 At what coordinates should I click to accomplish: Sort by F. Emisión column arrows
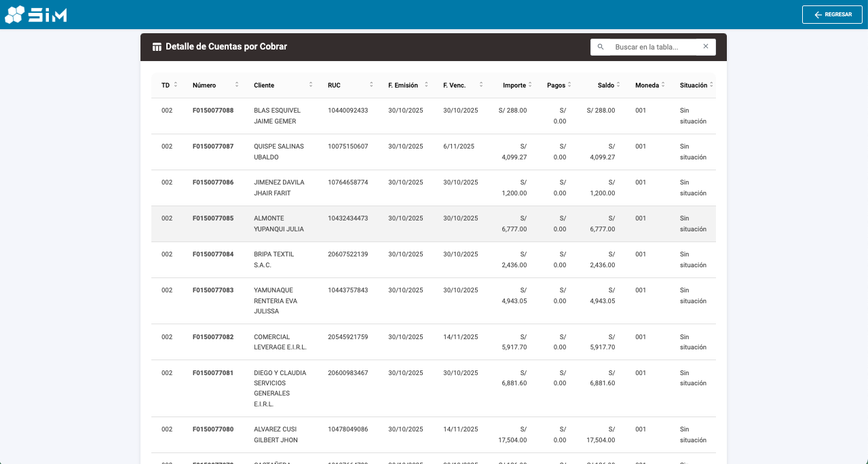[x=426, y=85]
